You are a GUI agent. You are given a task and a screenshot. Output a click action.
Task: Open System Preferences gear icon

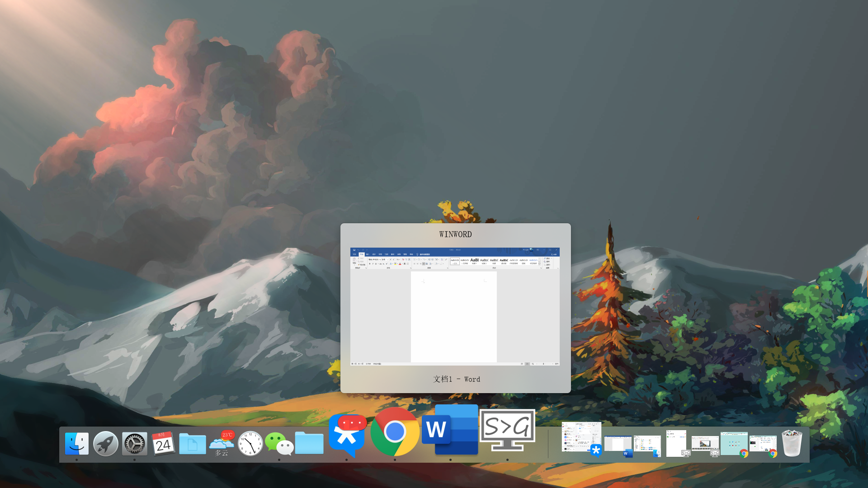tap(134, 444)
